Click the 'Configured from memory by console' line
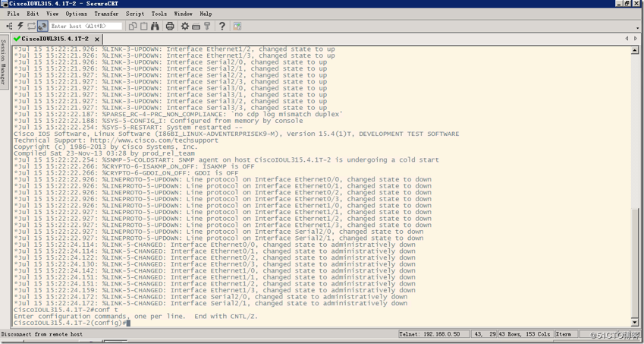 click(x=158, y=121)
